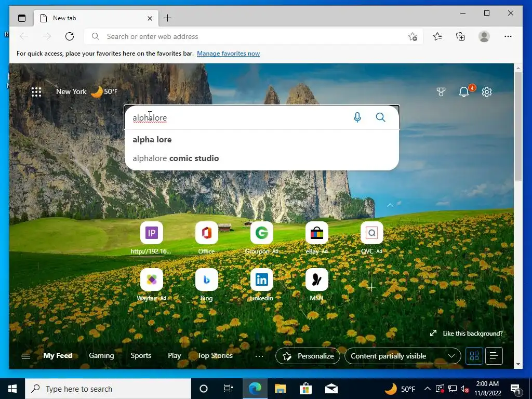Switch feed to grid view

point(474,356)
